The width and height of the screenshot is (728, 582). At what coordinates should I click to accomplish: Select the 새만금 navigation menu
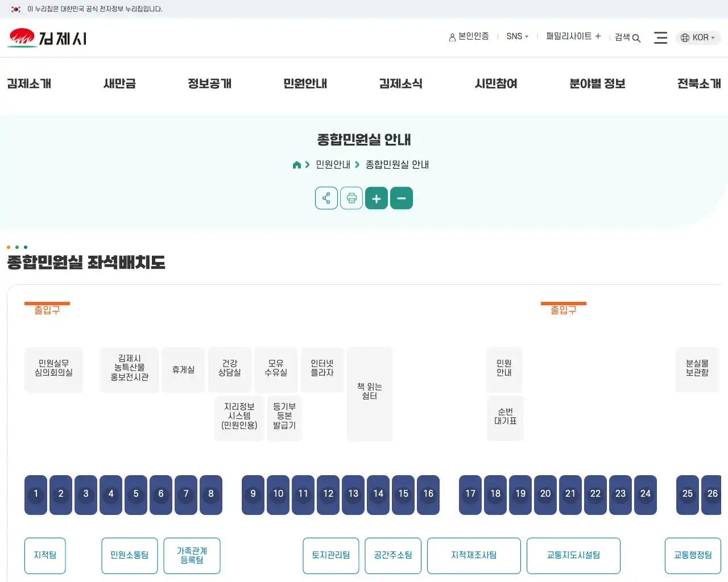(119, 84)
